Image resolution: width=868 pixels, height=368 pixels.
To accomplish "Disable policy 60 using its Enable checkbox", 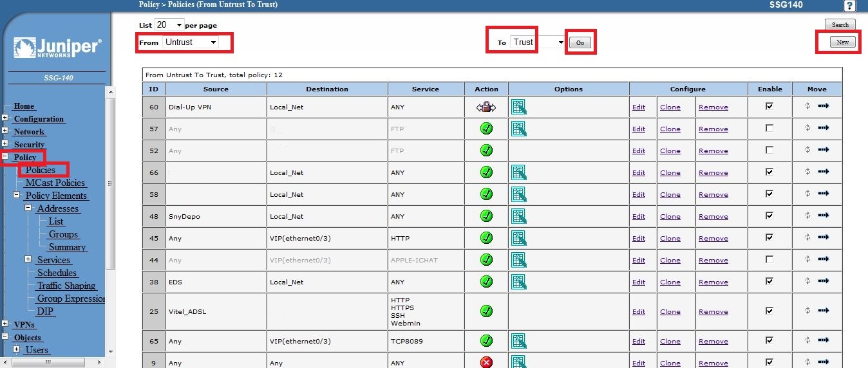I will [769, 106].
